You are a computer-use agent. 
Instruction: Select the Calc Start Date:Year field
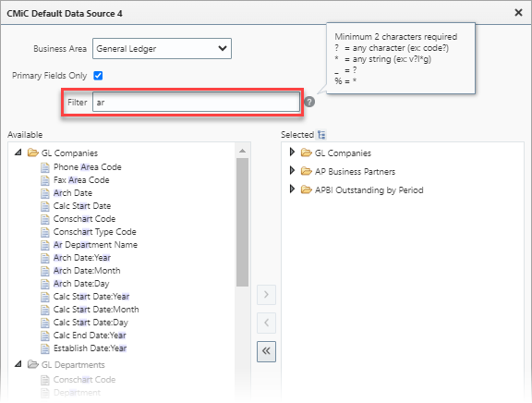click(91, 297)
